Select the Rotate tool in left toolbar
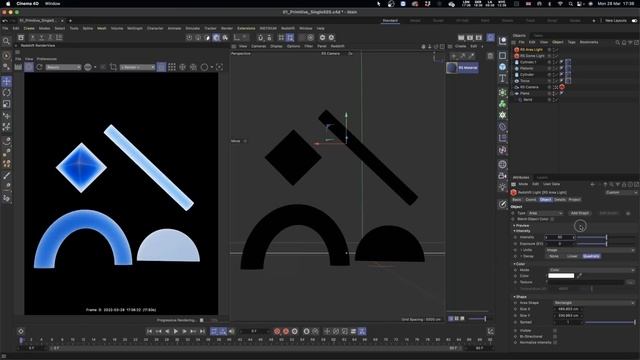This screenshot has height=360, width=640. click(x=7, y=93)
